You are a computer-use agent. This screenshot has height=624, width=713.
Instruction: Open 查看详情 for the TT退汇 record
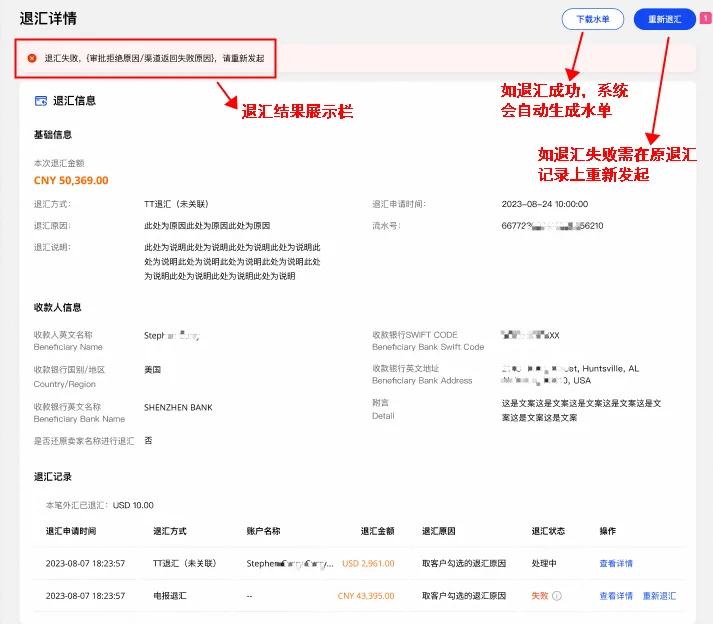point(616,564)
